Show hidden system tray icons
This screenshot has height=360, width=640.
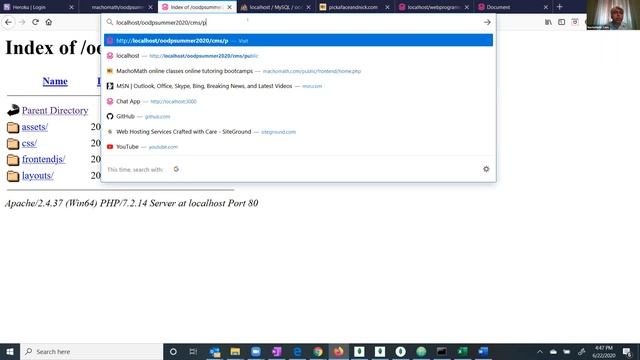(540, 351)
